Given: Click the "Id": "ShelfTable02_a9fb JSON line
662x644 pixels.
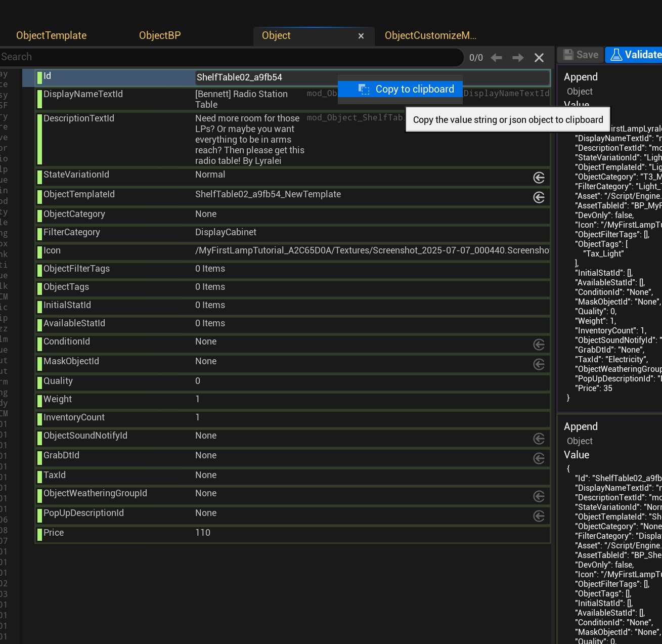Looking at the screenshot, I should 618,478.
